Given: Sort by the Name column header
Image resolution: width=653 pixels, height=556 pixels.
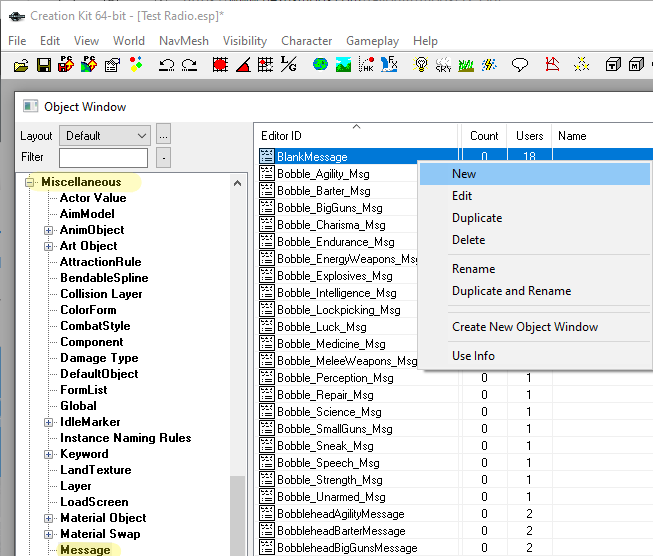Looking at the screenshot, I should 603,136.
